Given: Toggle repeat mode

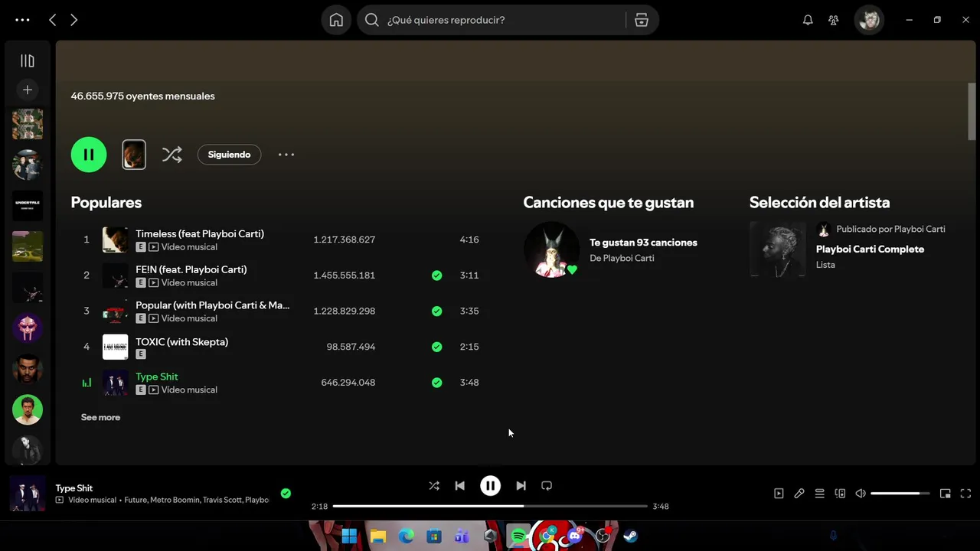Looking at the screenshot, I should [547, 486].
